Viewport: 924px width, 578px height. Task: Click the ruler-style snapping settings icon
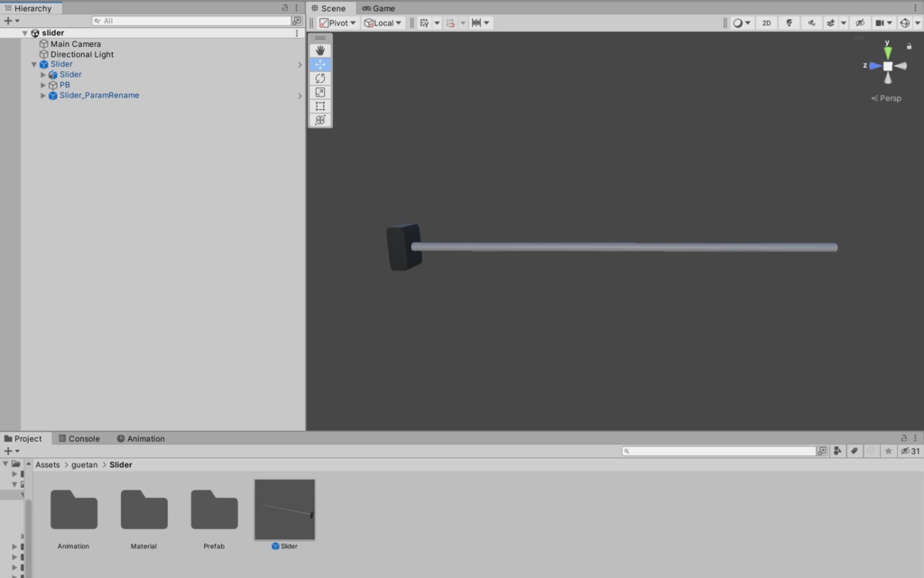(476, 23)
